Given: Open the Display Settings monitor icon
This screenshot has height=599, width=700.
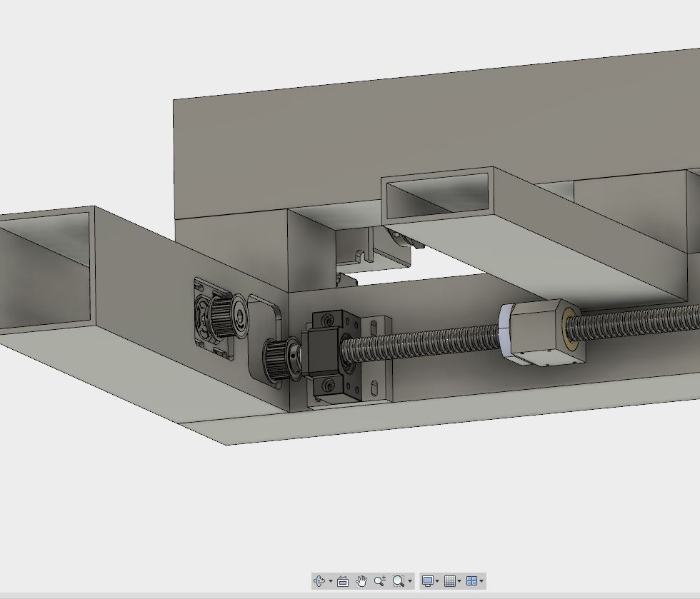Looking at the screenshot, I should [x=427, y=581].
